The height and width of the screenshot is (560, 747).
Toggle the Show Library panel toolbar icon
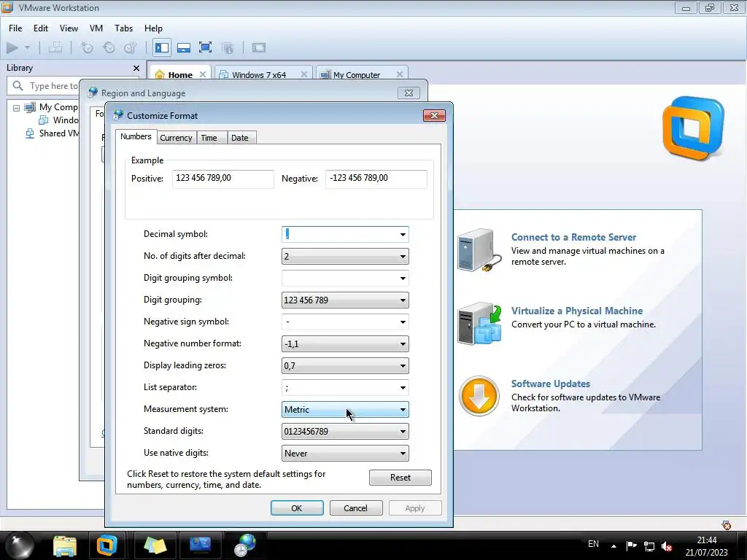pyautogui.click(x=162, y=47)
